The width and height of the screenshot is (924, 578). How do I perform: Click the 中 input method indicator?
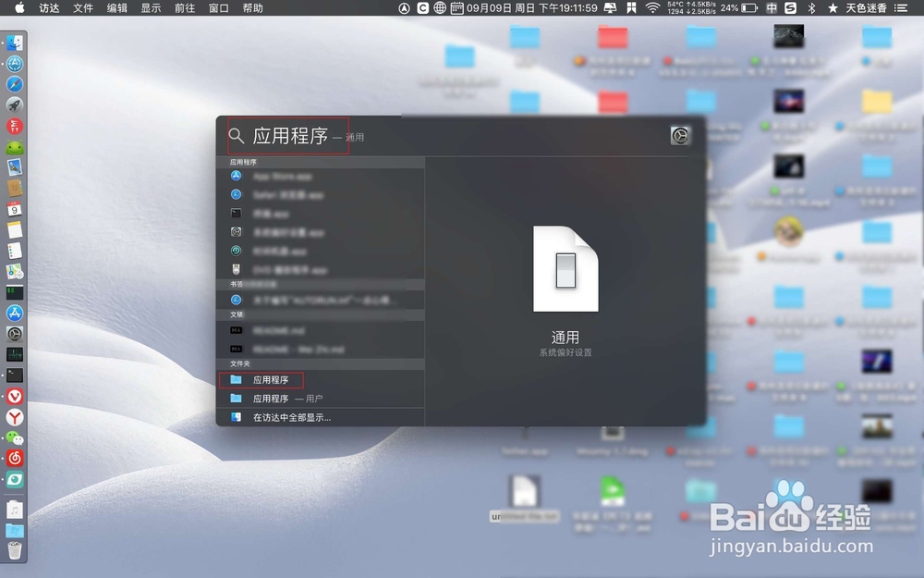[x=772, y=7]
